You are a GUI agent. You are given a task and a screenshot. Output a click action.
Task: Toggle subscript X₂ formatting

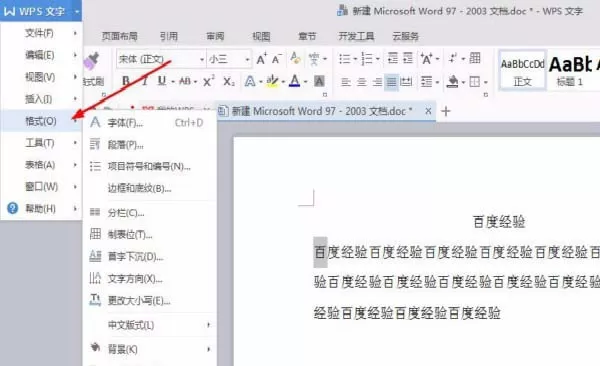[x=229, y=82]
